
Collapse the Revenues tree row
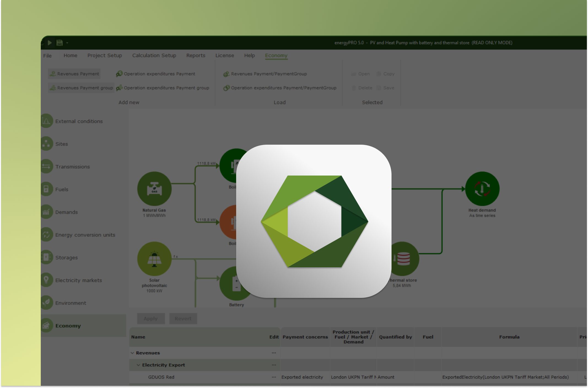click(x=133, y=353)
